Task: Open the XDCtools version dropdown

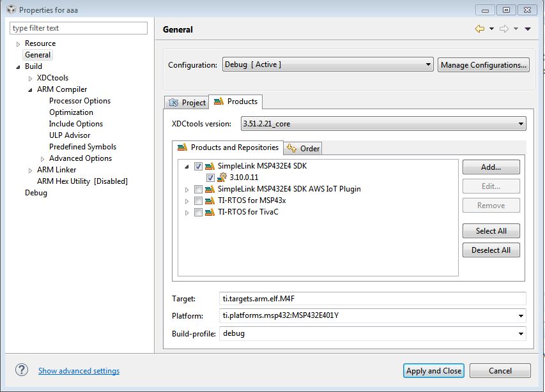Action: click(x=383, y=123)
